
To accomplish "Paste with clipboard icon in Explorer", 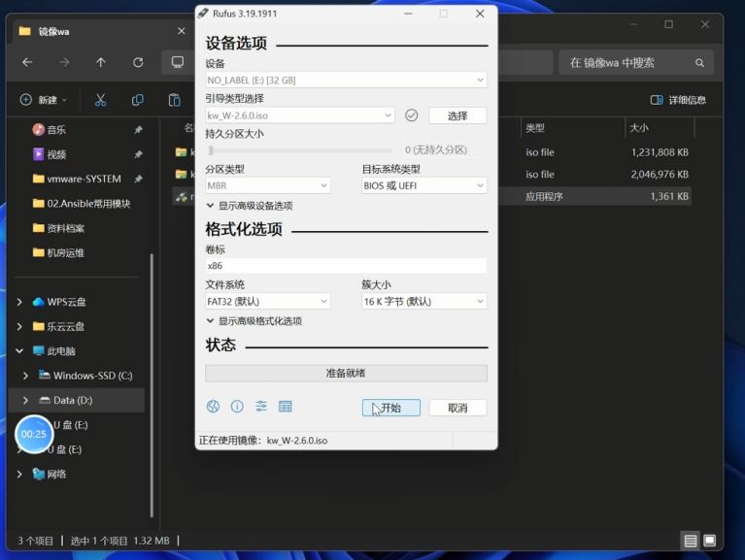I will [175, 100].
